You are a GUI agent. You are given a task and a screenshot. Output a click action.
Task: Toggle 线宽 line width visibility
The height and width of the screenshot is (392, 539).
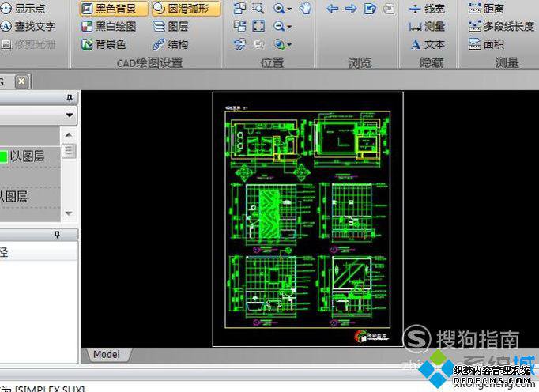(x=427, y=9)
